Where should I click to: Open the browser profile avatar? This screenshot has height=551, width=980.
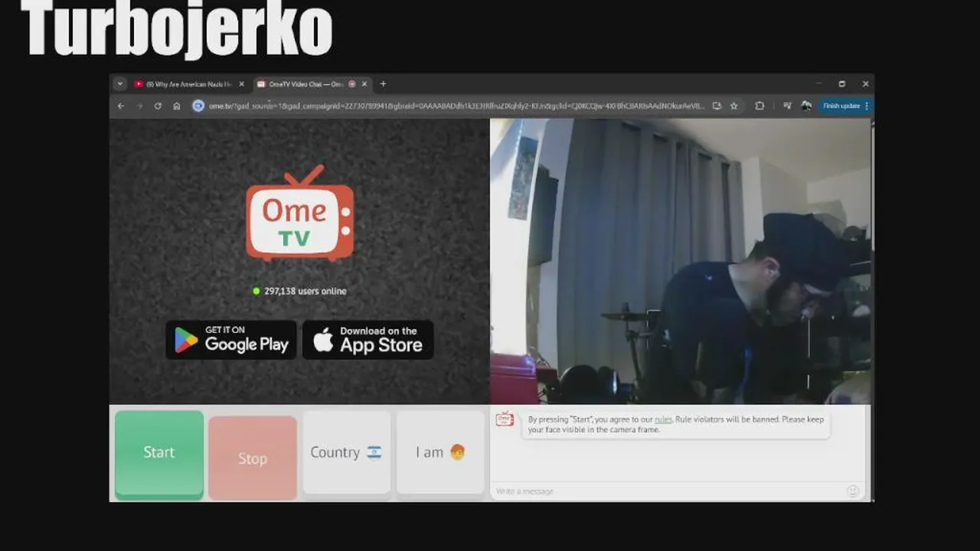pyautogui.click(x=806, y=106)
